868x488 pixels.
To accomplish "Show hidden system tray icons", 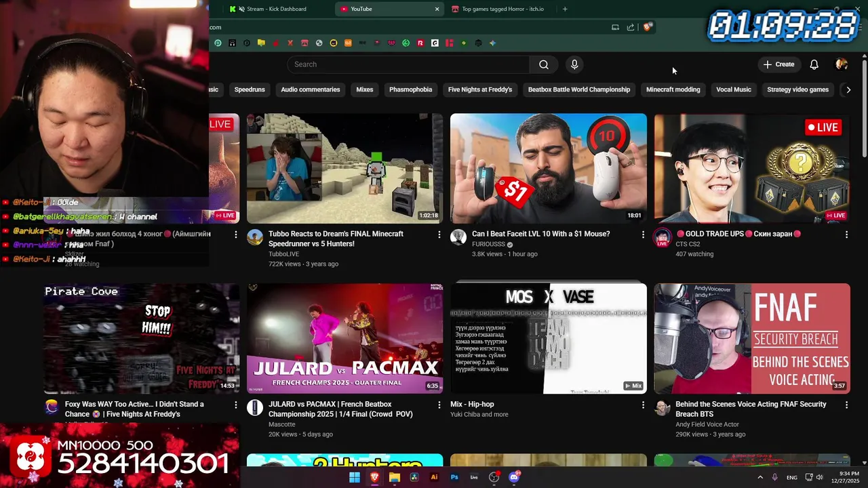I will pyautogui.click(x=759, y=477).
